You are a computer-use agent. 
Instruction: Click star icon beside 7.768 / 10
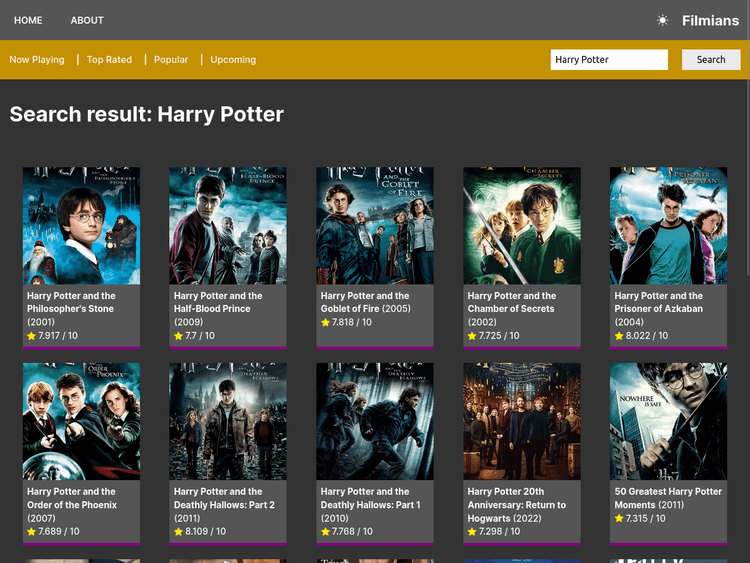click(x=325, y=531)
